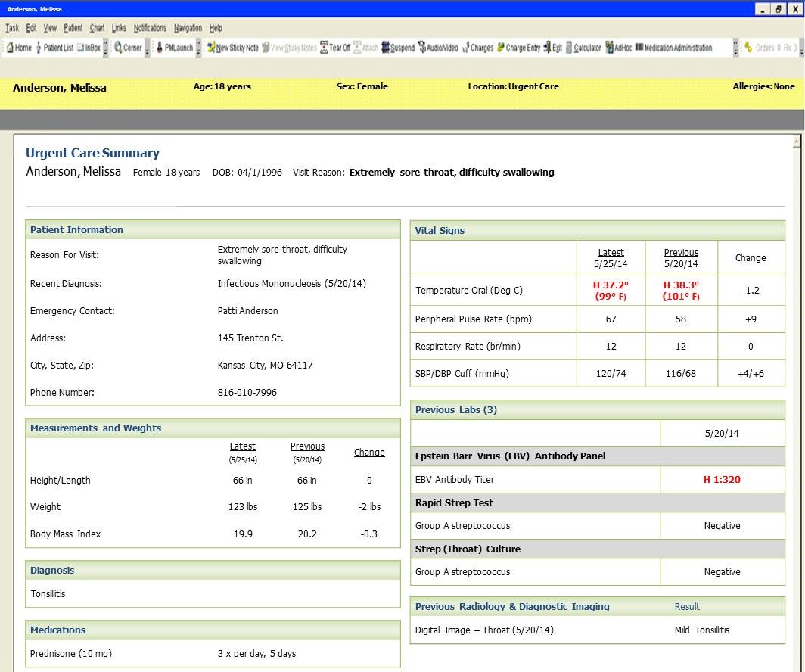Click the Medications section header
This screenshot has height=672, width=805.
tap(213, 630)
